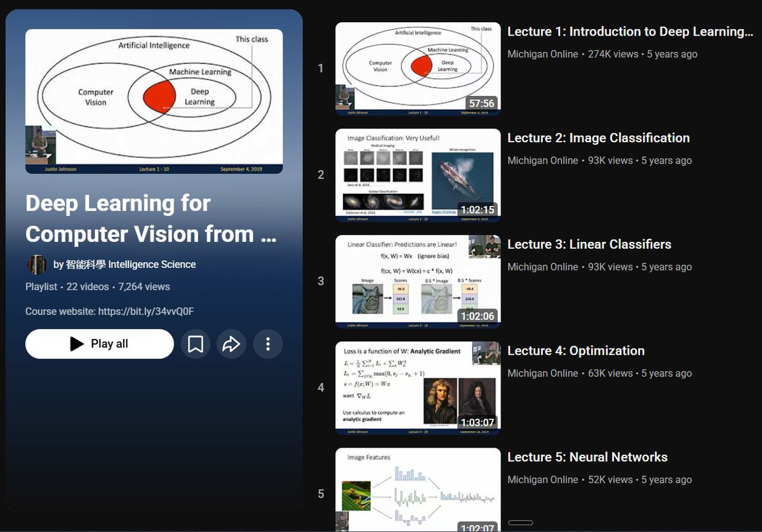The height and width of the screenshot is (532, 762).
Task: Play Lecture 2 by clicking its thumbnail
Action: pyautogui.click(x=417, y=175)
